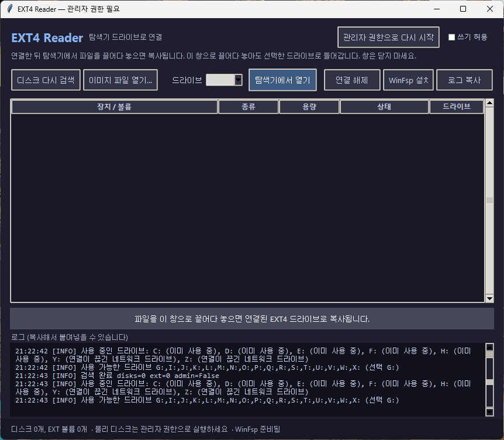Click the 종류 column header
Image resolution: width=504 pixels, height=440 pixels.
coord(248,107)
